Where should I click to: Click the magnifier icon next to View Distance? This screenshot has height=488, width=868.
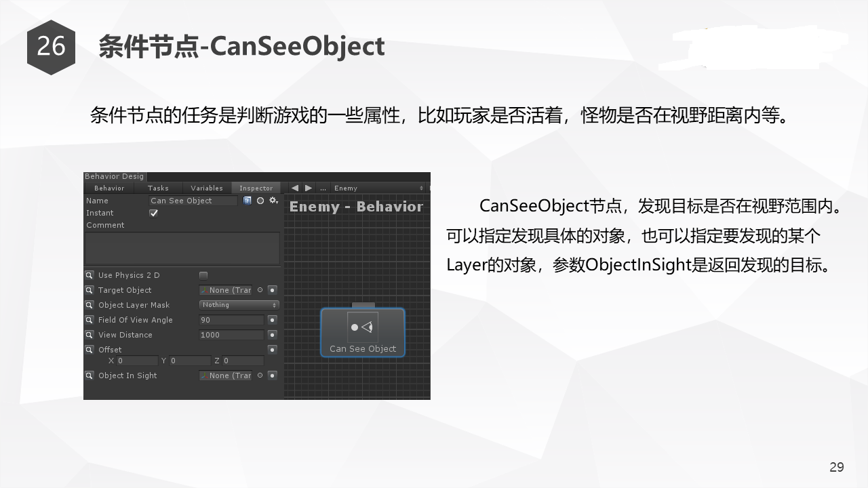[x=90, y=335]
